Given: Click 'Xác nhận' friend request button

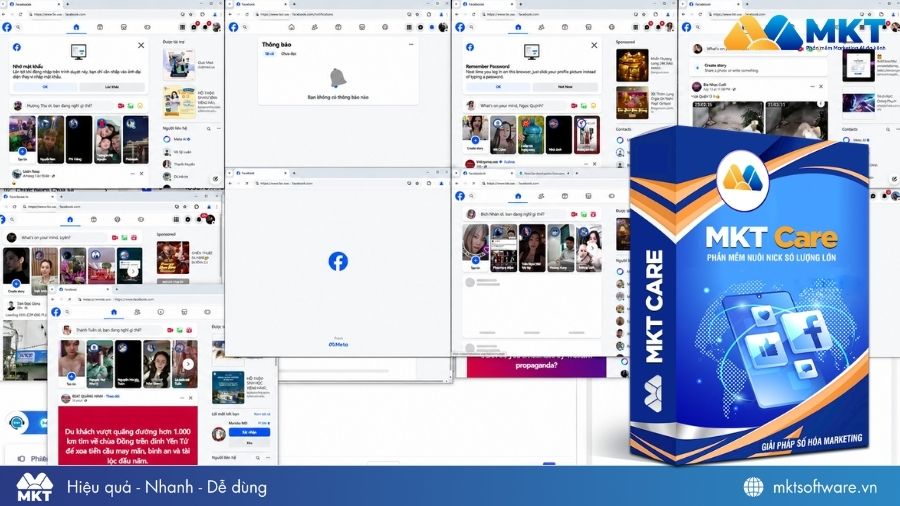Looking at the screenshot, I should point(249,432).
